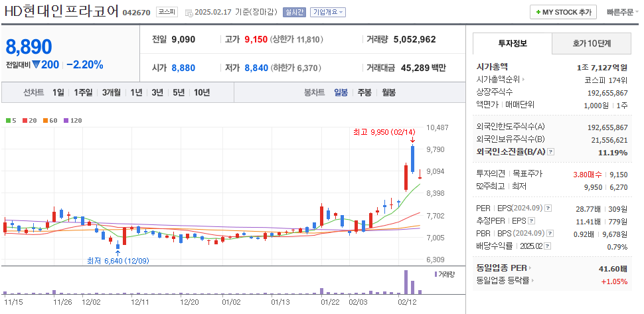Screen dimensions: 644x314
Task: Click the 28.77배 PER value
Action: (588, 209)
